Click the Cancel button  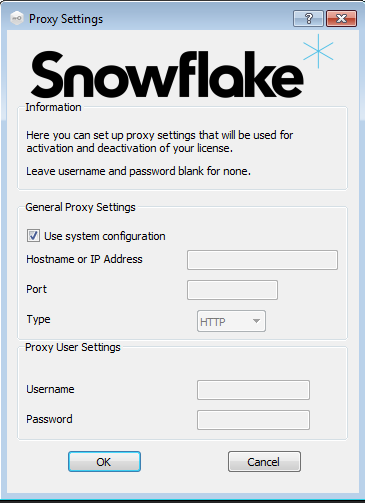264,462
